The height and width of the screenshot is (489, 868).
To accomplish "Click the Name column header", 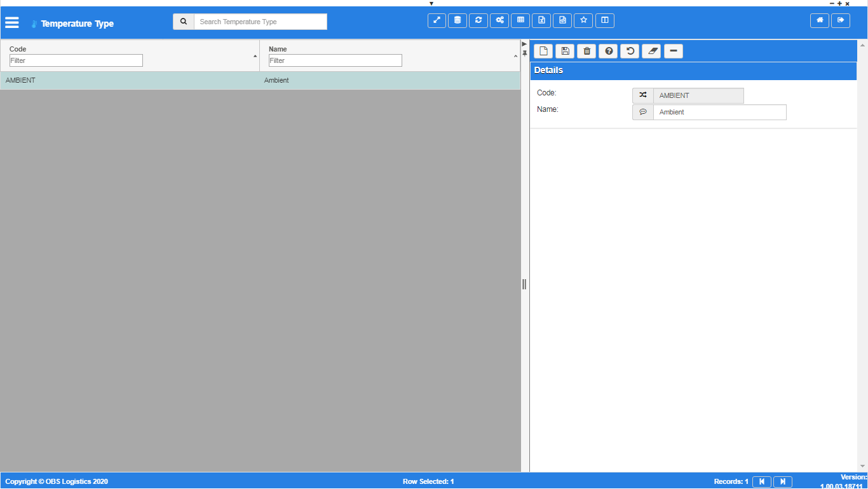I will tap(278, 49).
